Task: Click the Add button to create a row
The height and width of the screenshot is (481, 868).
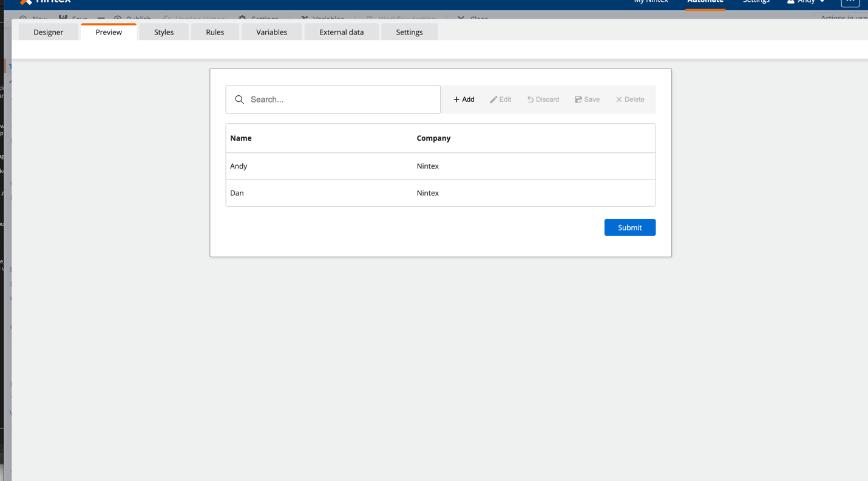Action: pos(463,99)
